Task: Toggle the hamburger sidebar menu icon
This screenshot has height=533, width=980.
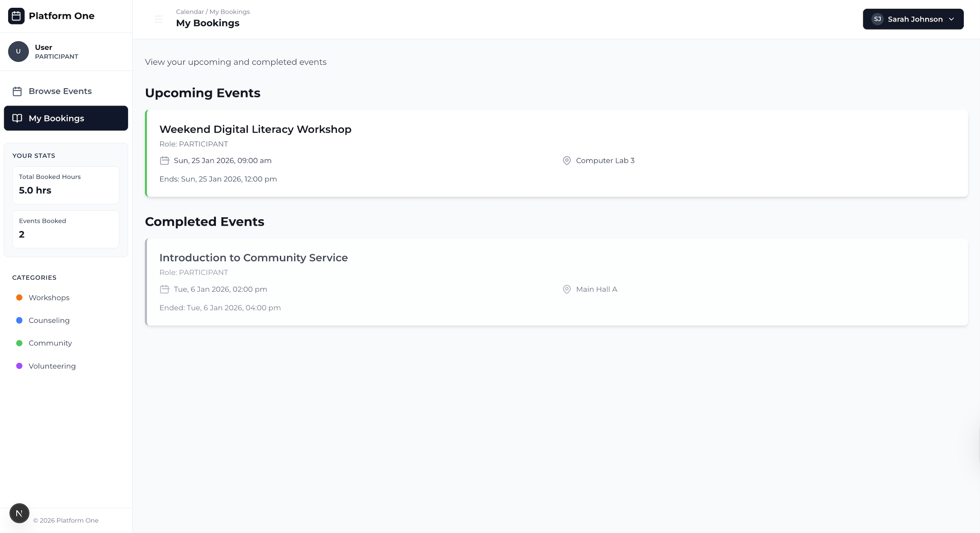Action: tap(158, 19)
